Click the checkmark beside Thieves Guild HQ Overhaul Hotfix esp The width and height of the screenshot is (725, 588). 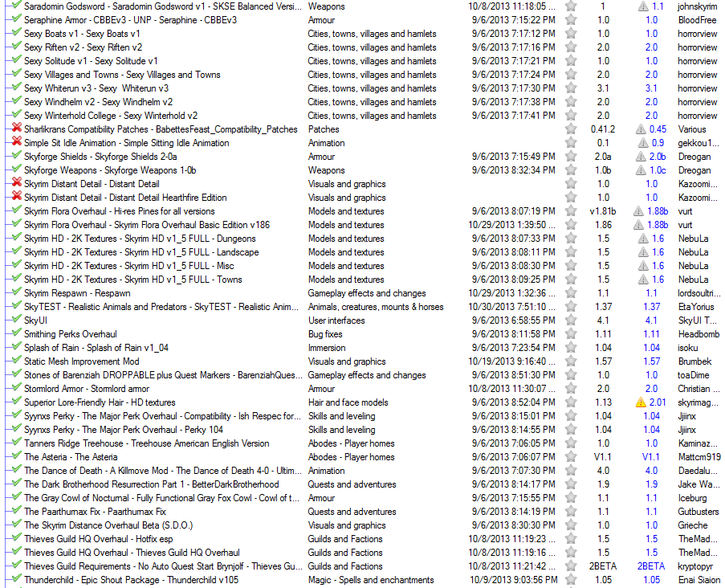pyautogui.click(x=17, y=537)
